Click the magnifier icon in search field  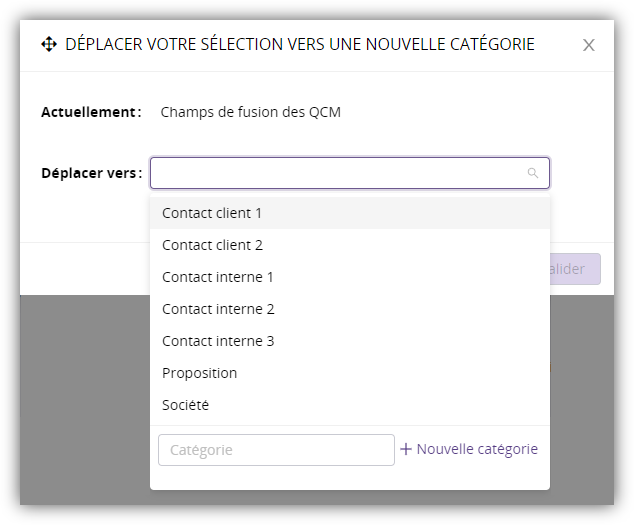click(533, 173)
